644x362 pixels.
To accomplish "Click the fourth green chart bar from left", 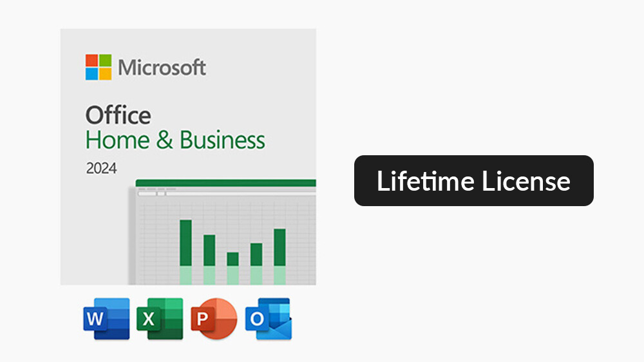I will click(x=256, y=254).
